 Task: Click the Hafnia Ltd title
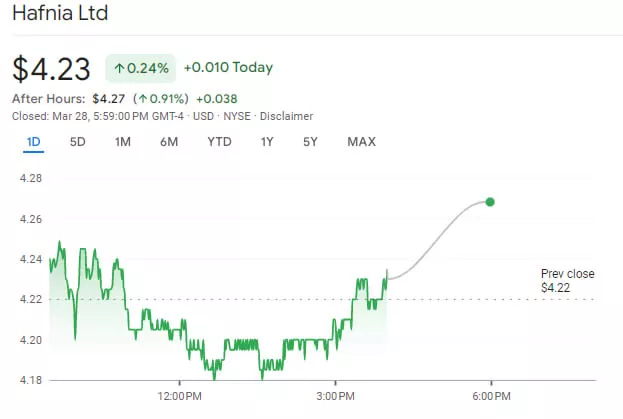(60, 15)
